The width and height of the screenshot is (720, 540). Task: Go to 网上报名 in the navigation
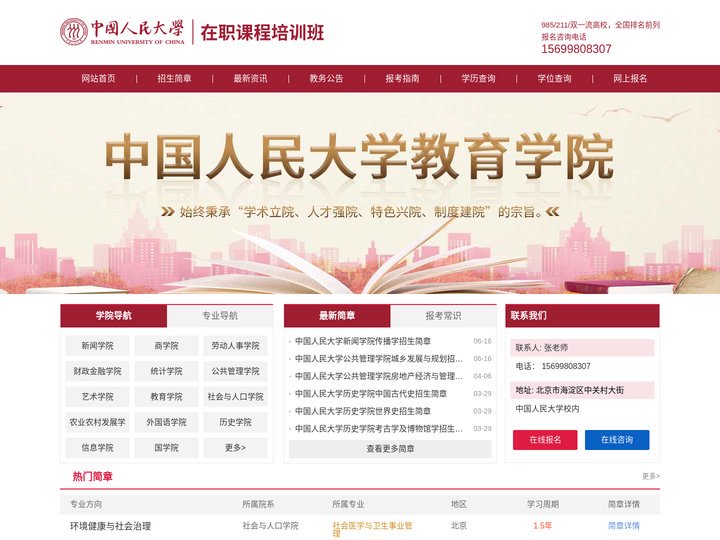(630, 79)
